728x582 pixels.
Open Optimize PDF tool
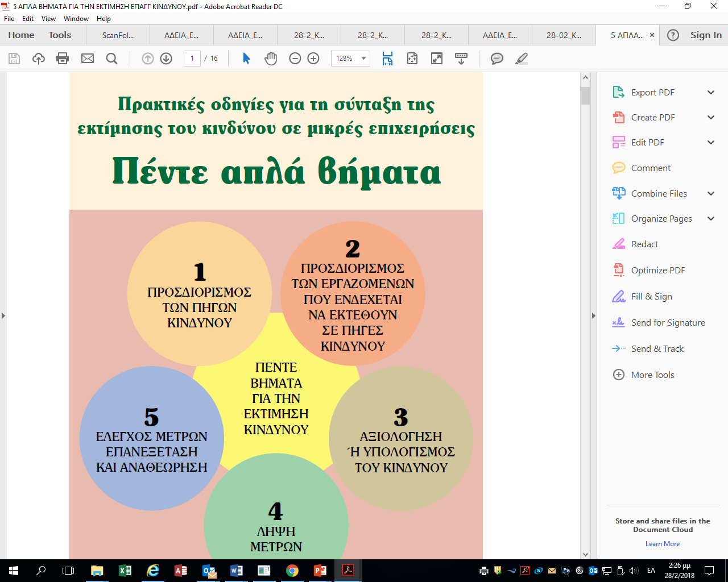[649, 270]
